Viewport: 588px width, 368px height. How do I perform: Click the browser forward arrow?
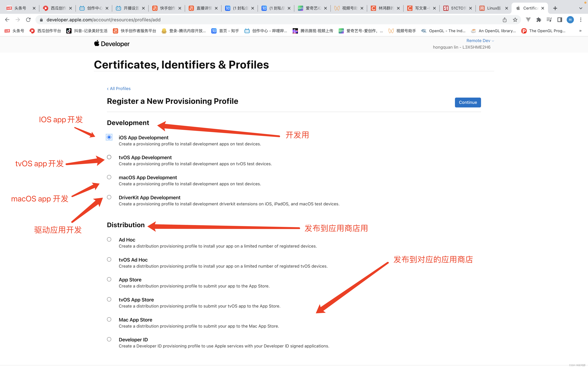[x=18, y=20]
